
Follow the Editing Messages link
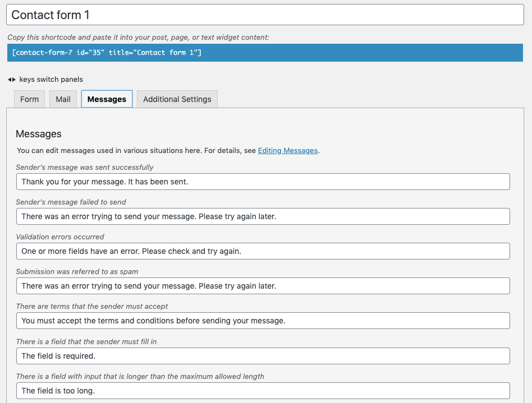[288, 150]
